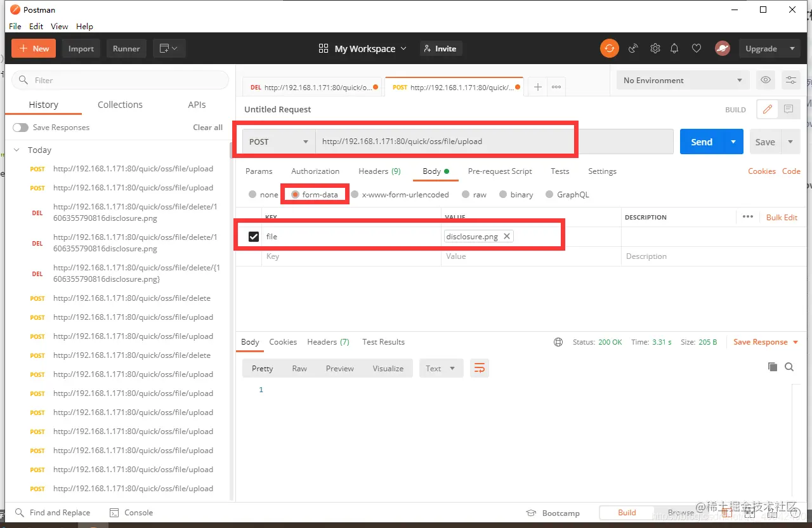This screenshot has width=812, height=528.
Task: Copy response using the copy icon
Action: coord(772,367)
